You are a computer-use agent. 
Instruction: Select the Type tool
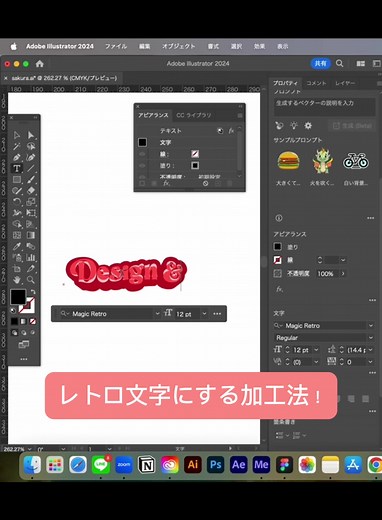pyautogui.click(x=17, y=168)
